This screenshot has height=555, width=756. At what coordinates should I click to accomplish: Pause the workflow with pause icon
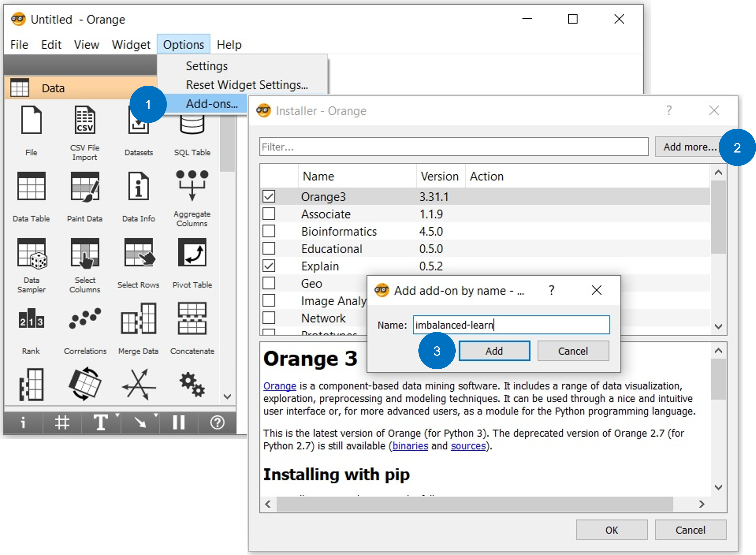pos(179,422)
